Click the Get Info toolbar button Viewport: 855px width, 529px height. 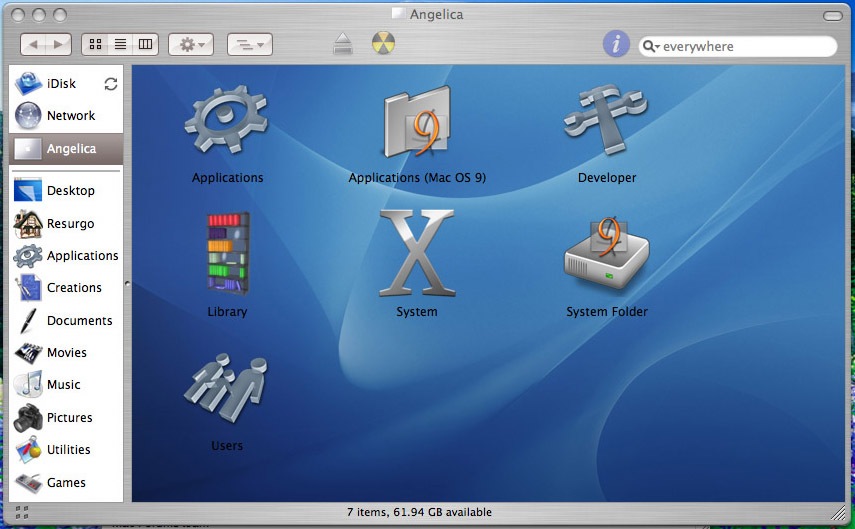(616, 44)
